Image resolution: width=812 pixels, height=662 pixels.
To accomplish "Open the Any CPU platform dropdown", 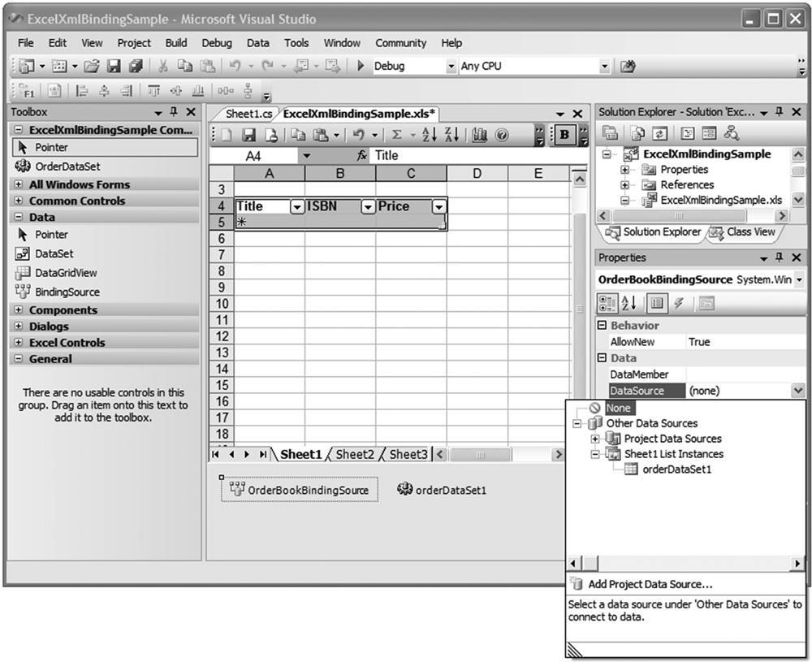I will point(604,67).
